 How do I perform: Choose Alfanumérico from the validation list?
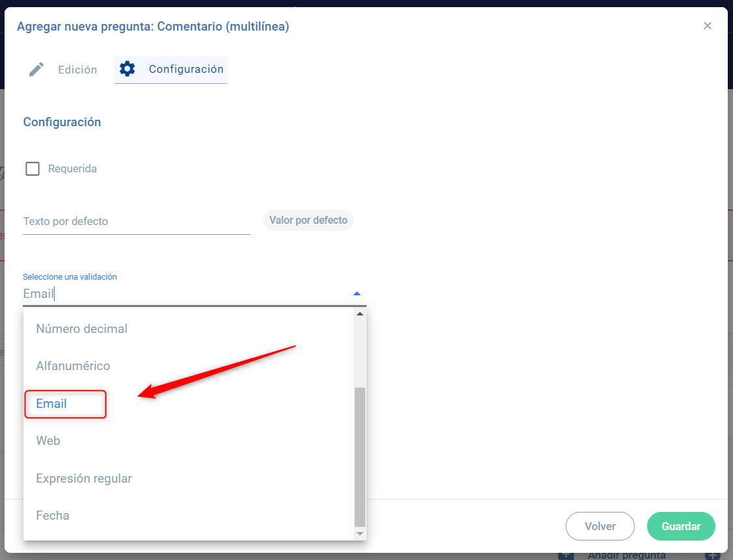(x=73, y=366)
